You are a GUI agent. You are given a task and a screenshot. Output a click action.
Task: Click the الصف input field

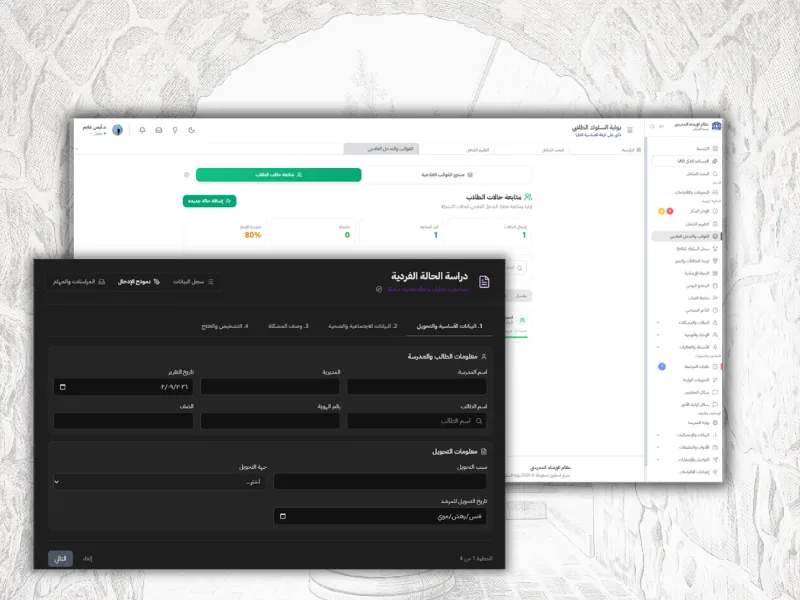123,421
